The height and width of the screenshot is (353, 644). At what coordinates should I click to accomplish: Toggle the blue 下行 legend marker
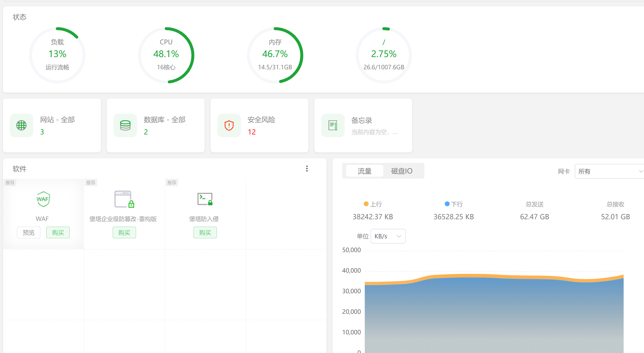click(447, 204)
